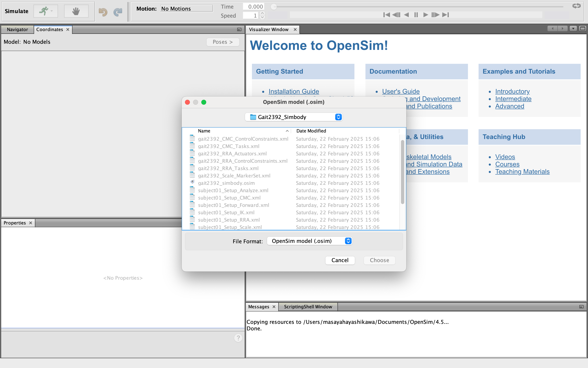
Task: Open the Intermediate tutorials link
Action: pyautogui.click(x=513, y=99)
